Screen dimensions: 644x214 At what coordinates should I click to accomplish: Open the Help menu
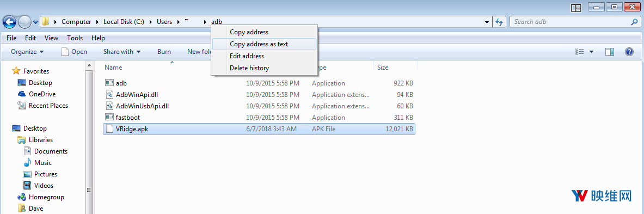pos(98,38)
